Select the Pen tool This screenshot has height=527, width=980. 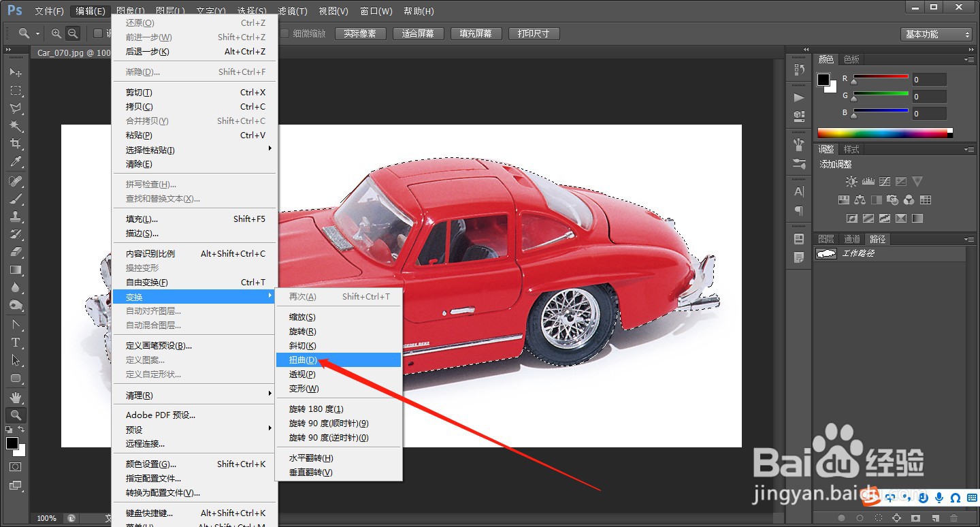point(16,325)
